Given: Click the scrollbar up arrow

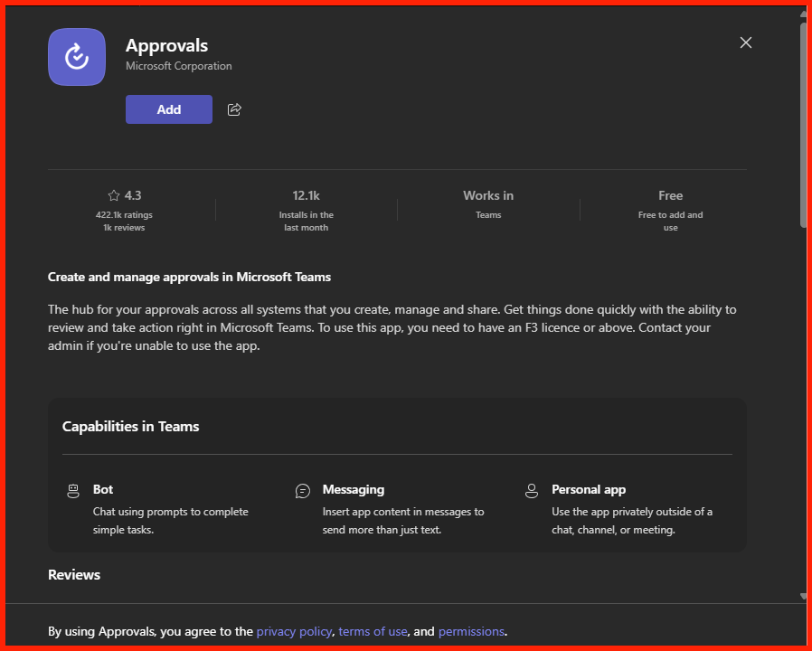Looking at the screenshot, I should tap(803, 13).
